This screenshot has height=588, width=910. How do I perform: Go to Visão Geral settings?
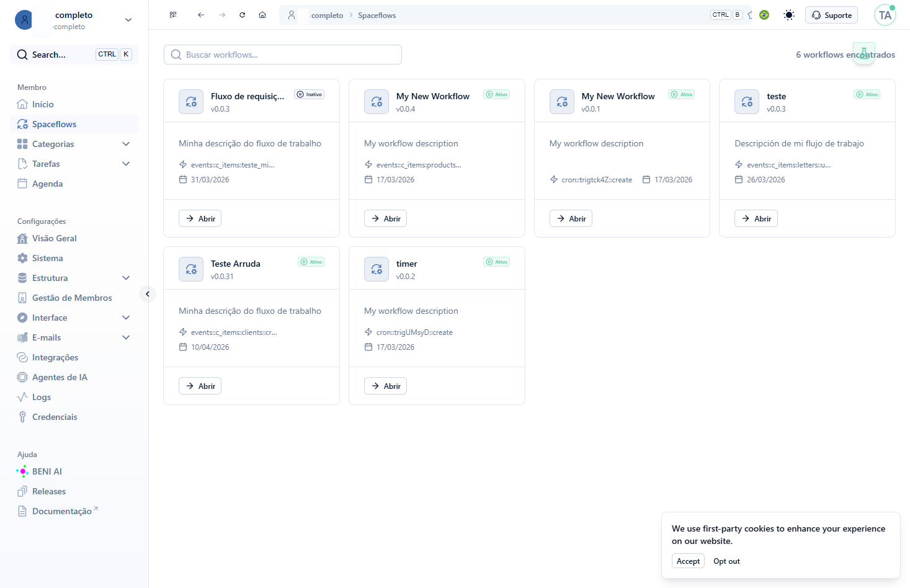click(x=74, y=238)
